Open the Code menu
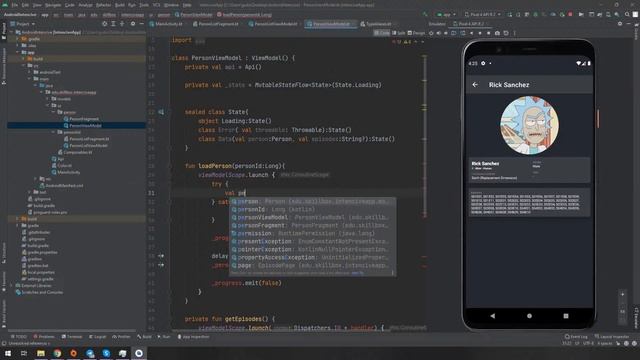Viewport: 640px width, 360px height. coord(70,5)
